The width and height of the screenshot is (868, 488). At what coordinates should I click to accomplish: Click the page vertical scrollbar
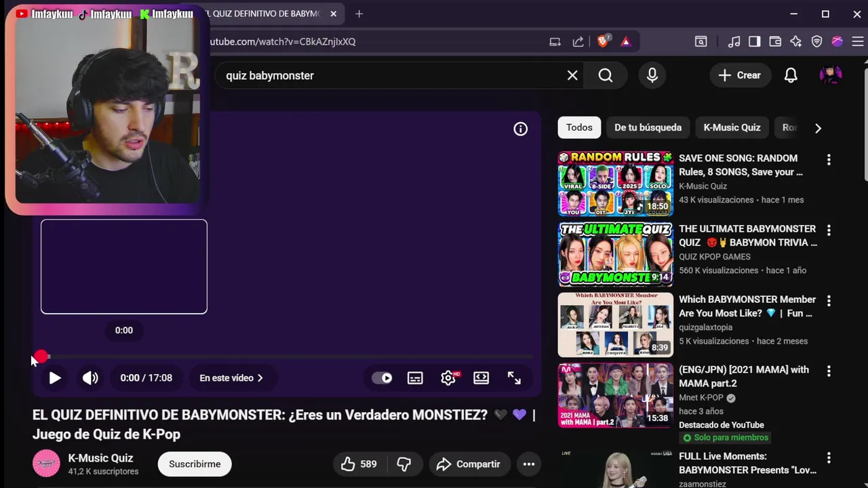(x=865, y=123)
